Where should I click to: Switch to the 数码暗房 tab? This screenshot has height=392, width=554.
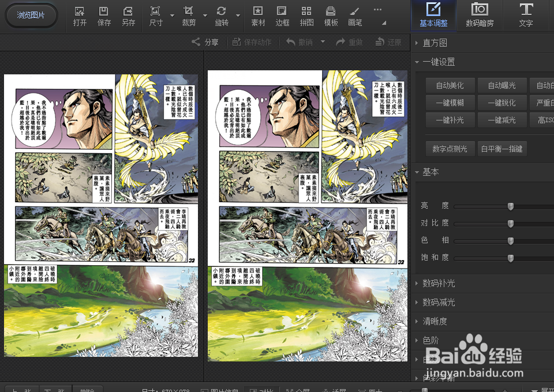click(480, 15)
